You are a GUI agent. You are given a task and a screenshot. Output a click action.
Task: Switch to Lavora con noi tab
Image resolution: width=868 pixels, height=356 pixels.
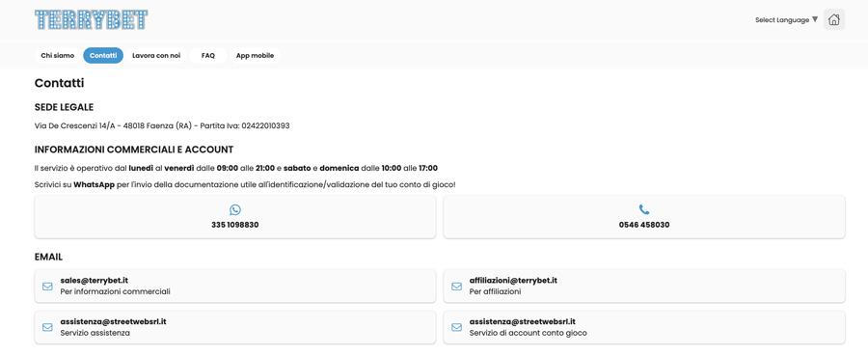(x=156, y=55)
